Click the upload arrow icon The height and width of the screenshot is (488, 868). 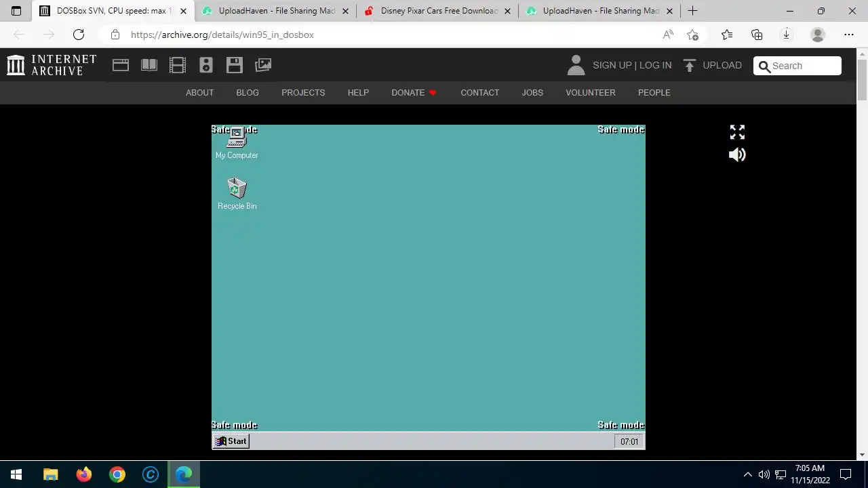click(x=690, y=65)
